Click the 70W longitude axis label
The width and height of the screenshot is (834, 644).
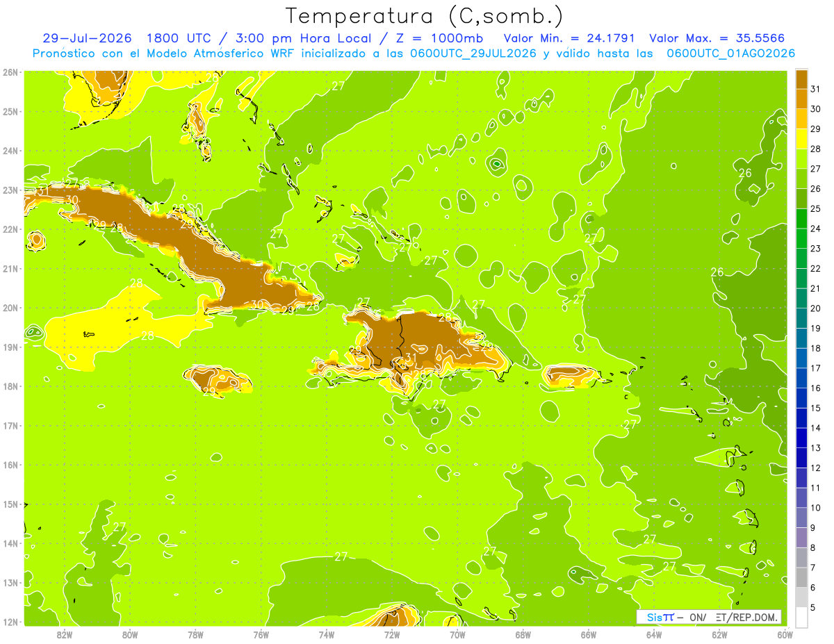pos(457,634)
